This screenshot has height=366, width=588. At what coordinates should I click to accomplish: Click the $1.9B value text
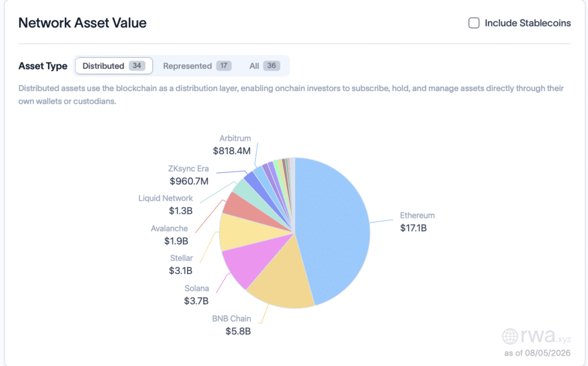(x=176, y=241)
